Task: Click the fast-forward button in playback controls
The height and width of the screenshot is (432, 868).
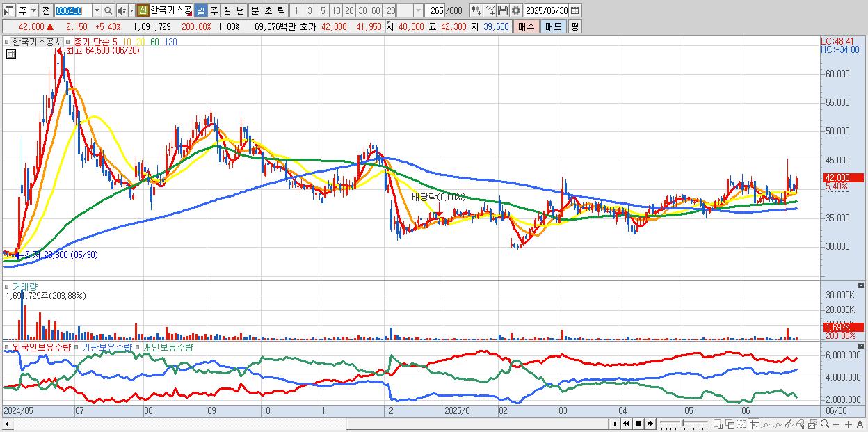Action: (x=650, y=424)
